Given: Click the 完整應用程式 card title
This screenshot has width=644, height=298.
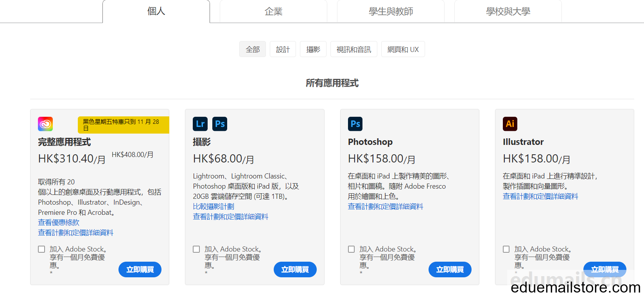Looking at the screenshot, I should (64, 142).
